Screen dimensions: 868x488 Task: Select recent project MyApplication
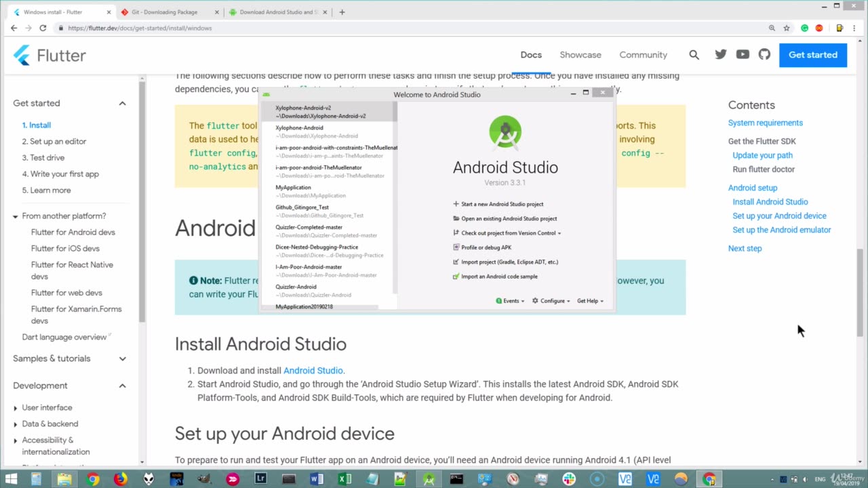click(x=327, y=191)
